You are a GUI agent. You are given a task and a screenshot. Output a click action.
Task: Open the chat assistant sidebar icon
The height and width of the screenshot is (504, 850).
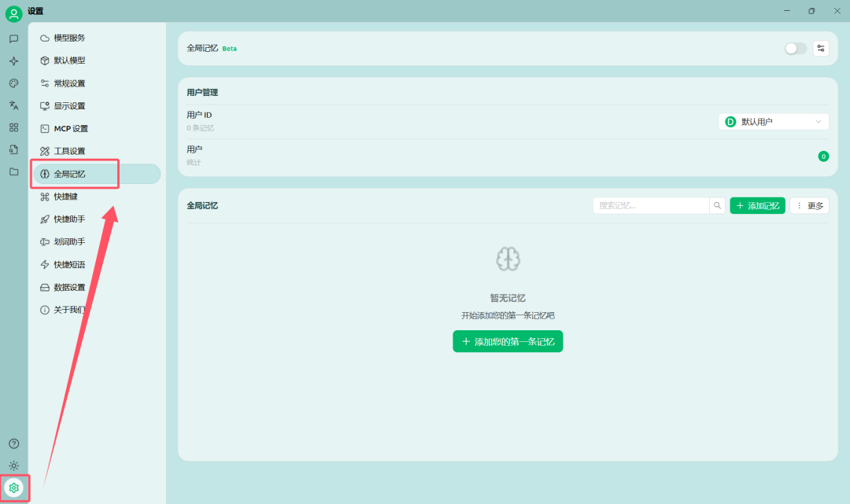(x=14, y=39)
